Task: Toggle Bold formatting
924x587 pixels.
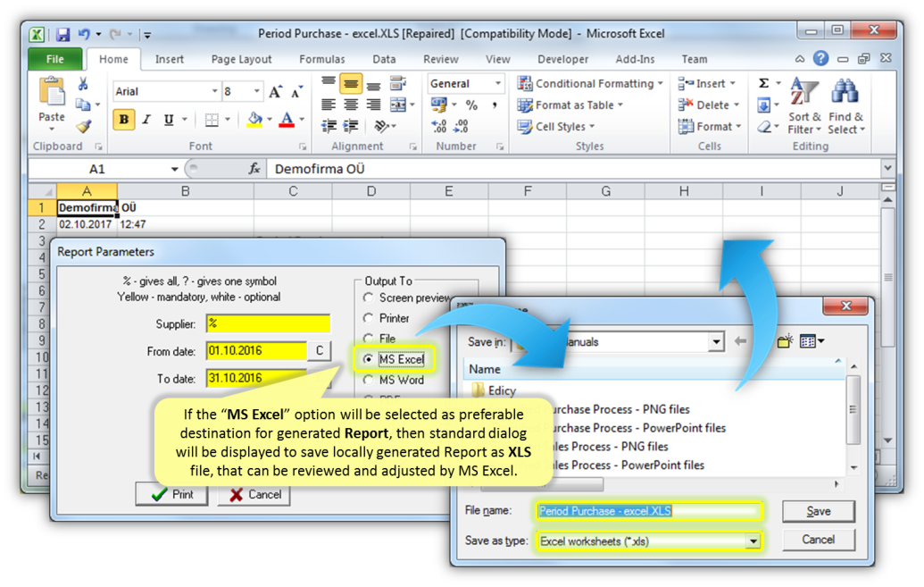Action: tap(124, 119)
